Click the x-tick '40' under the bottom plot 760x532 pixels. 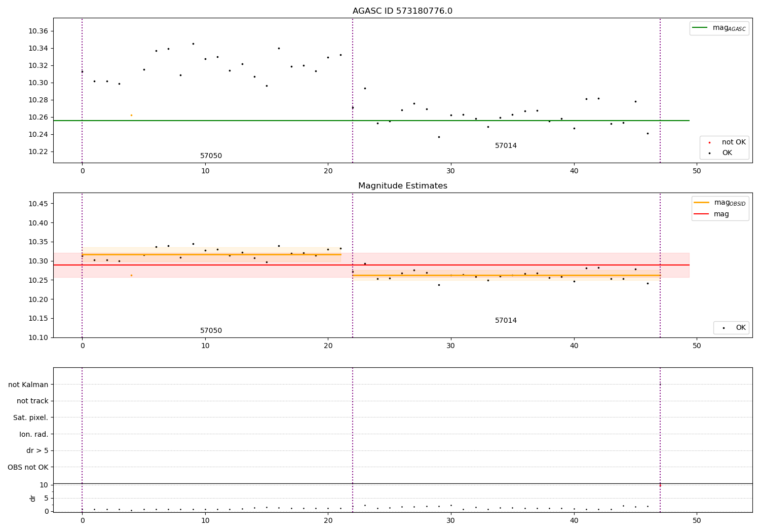click(574, 521)
